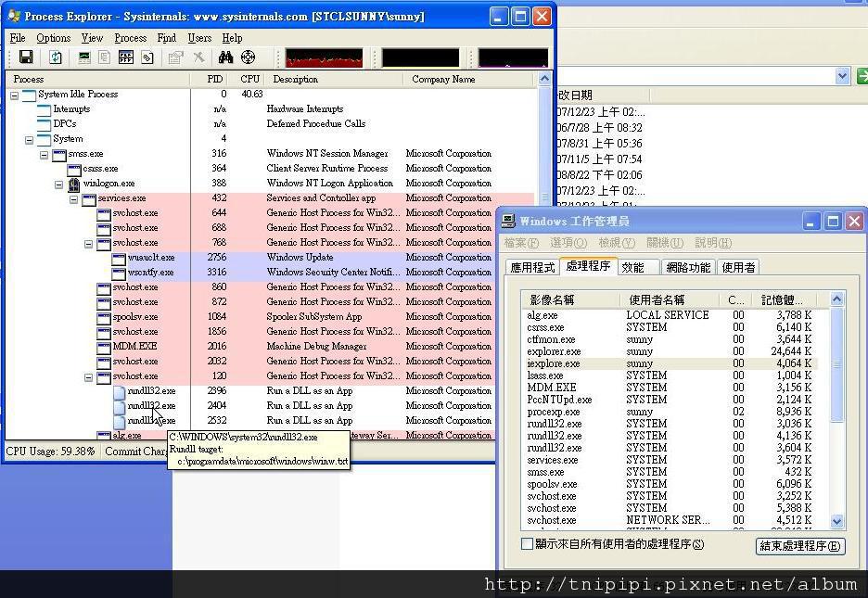Image resolution: width=868 pixels, height=598 pixels.
Task: Open the File menu in Process Explorer
Action: pyautogui.click(x=18, y=38)
